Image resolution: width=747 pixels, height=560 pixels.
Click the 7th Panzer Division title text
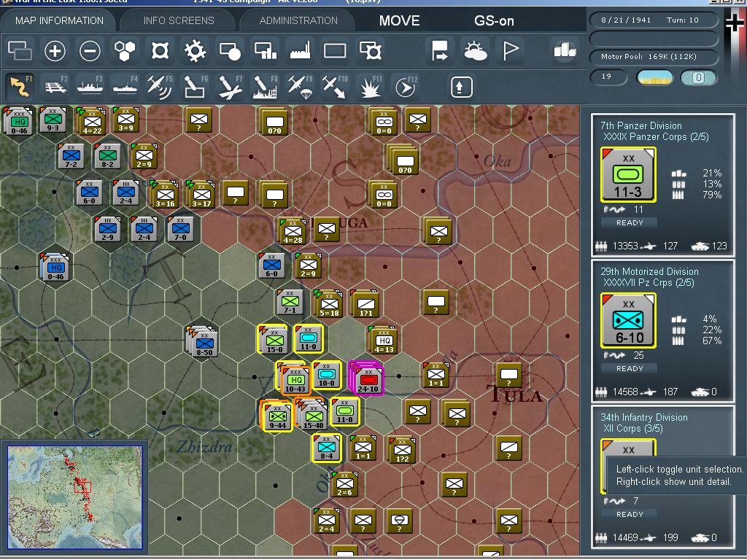(x=640, y=125)
